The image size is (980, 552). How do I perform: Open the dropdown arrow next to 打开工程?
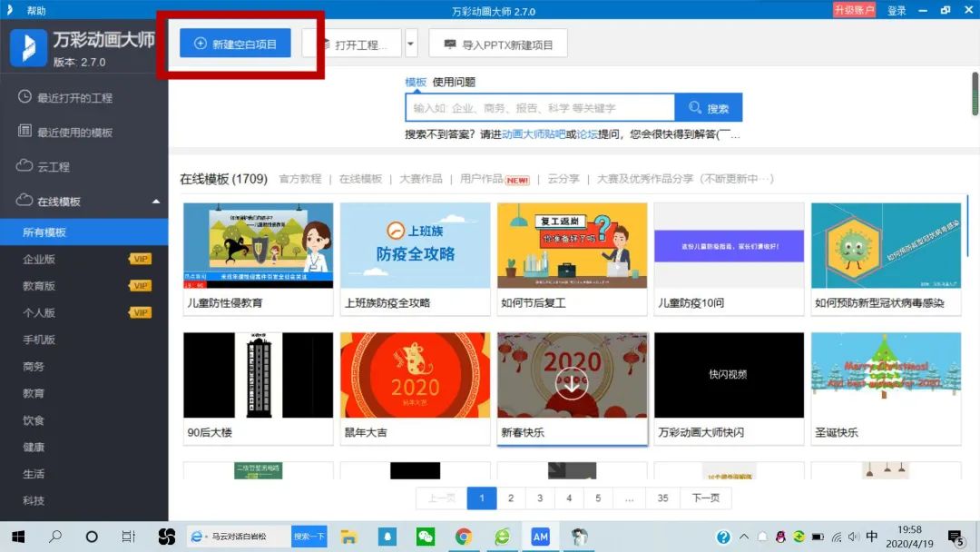[x=411, y=42]
